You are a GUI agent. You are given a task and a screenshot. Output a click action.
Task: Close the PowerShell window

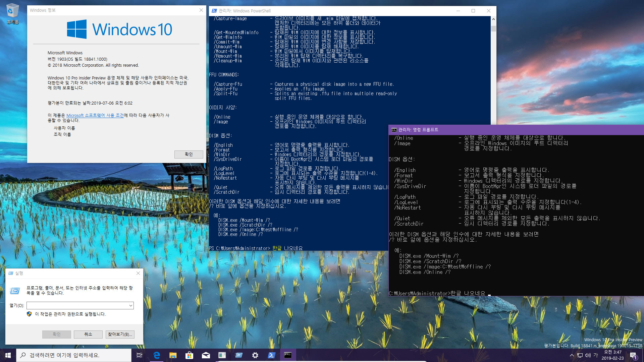click(489, 11)
